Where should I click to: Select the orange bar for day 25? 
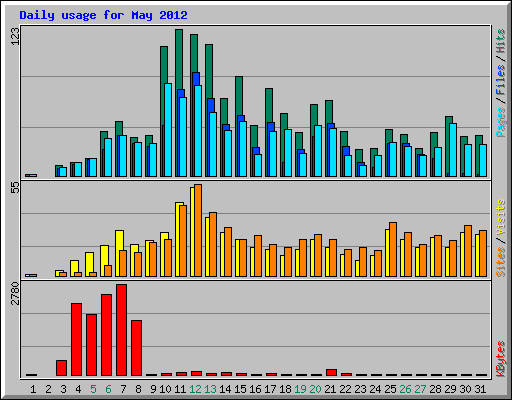pos(393,249)
